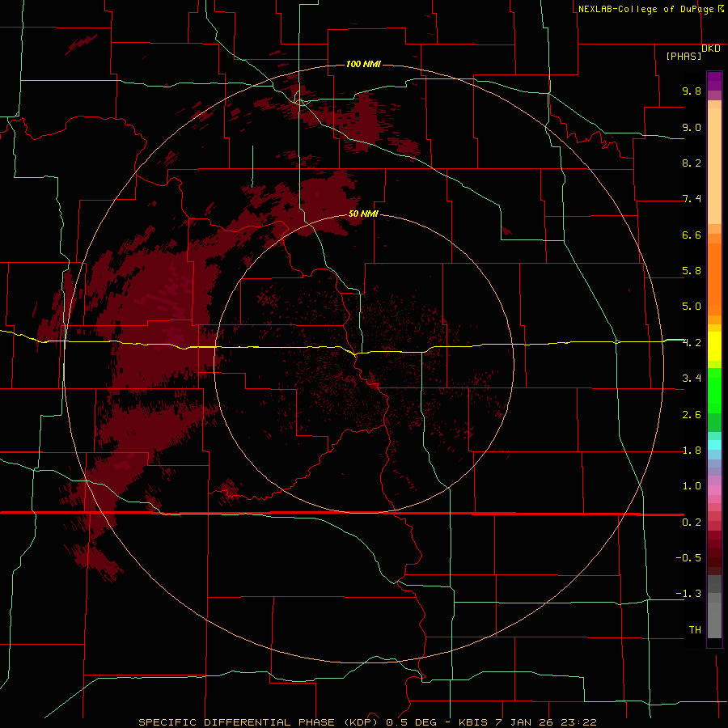
Task: Select the 0.2 color scale value
Action: [x=692, y=523]
